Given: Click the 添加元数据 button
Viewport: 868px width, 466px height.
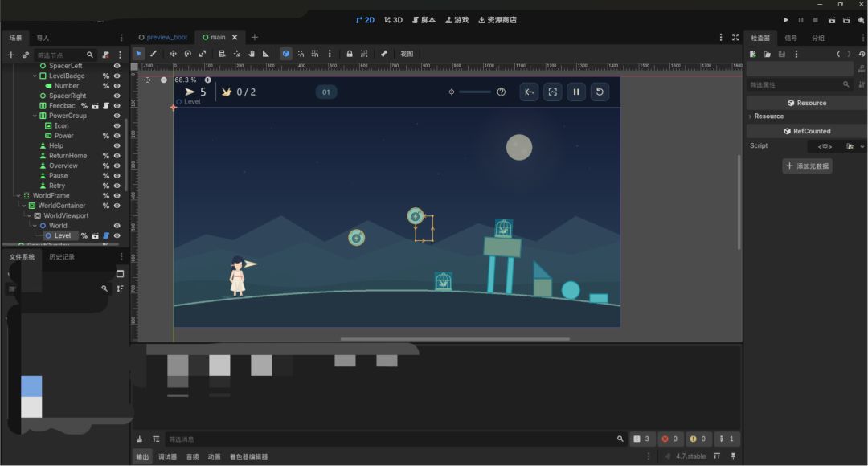Looking at the screenshot, I should pyautogui.click(x=807, y=166).
